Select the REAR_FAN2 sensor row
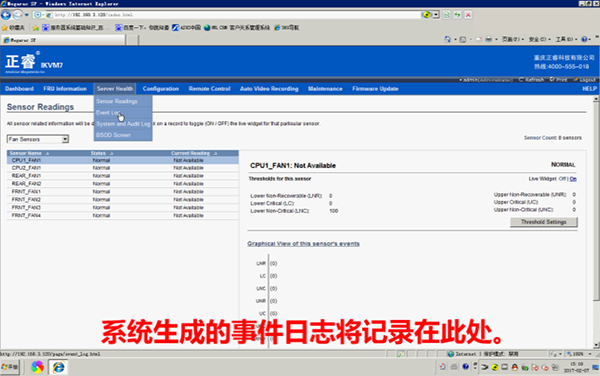The width and height of the screenshot is (600, 376). [x=122, y=184]
